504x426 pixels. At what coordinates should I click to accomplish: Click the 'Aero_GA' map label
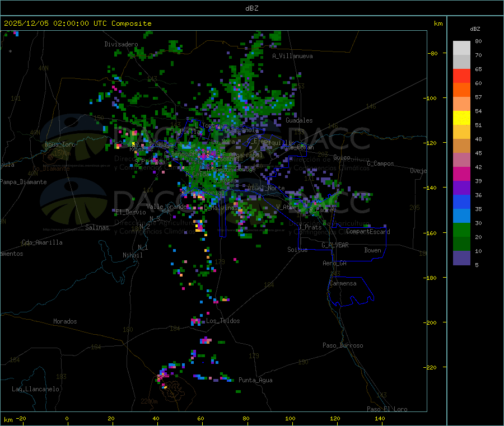coord(335,263)
